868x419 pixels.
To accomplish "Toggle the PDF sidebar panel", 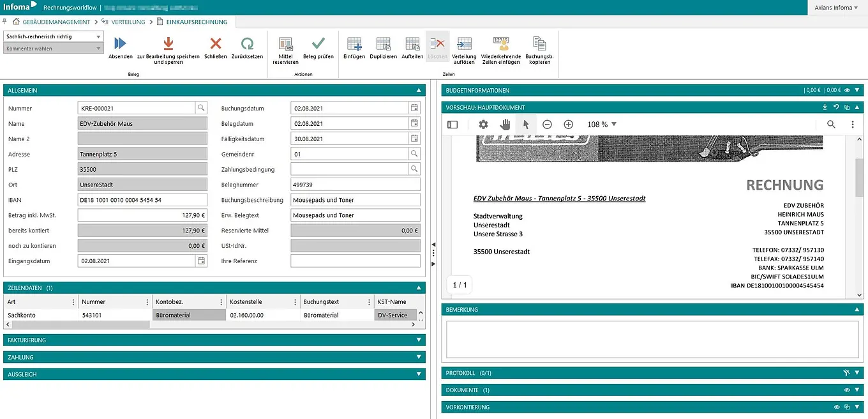I will [x=453, y=125].
